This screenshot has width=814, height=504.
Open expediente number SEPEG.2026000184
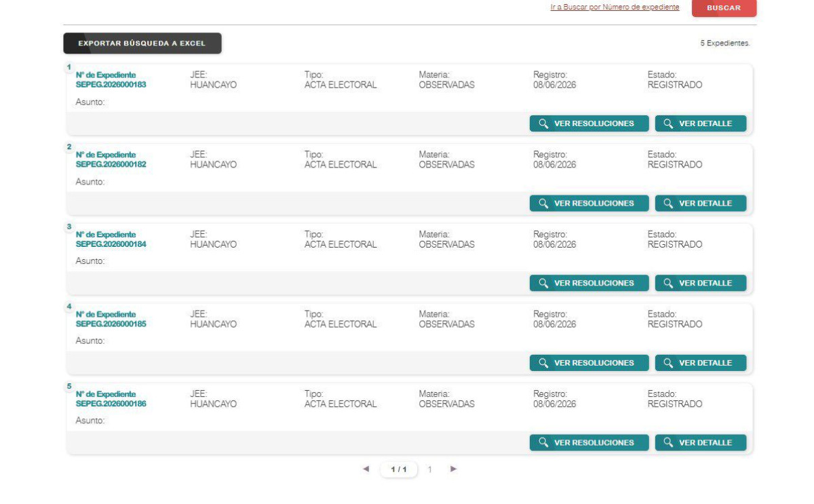click(111, 245)
